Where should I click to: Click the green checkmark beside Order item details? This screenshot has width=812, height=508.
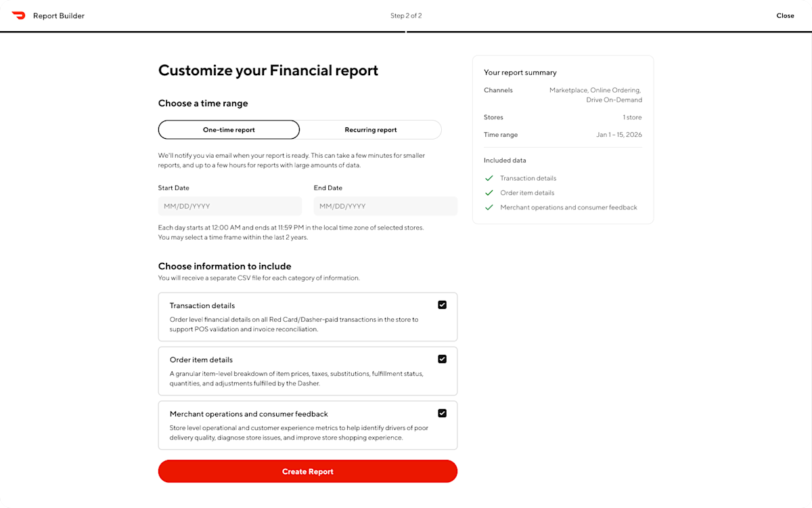[489, 192]
